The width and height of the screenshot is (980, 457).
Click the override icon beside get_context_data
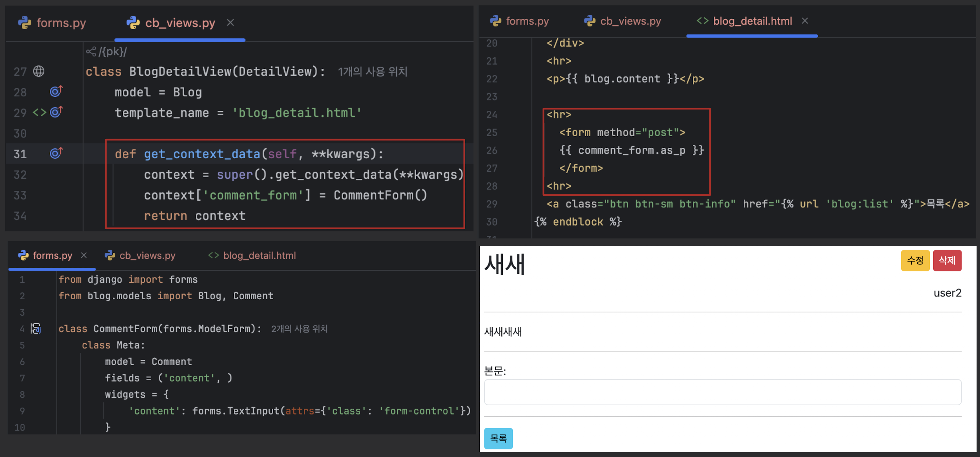coord(56,153)
